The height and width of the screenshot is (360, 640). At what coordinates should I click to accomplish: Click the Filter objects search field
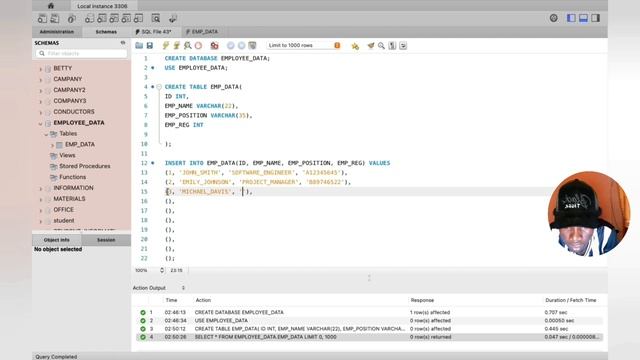click(x=82, y=53)
